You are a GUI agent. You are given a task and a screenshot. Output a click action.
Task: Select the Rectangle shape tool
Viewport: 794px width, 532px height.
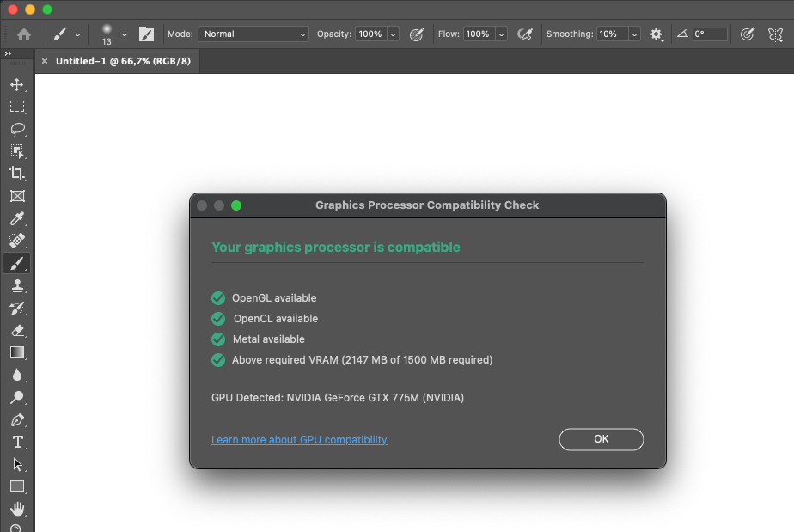[x=17, y=487]
